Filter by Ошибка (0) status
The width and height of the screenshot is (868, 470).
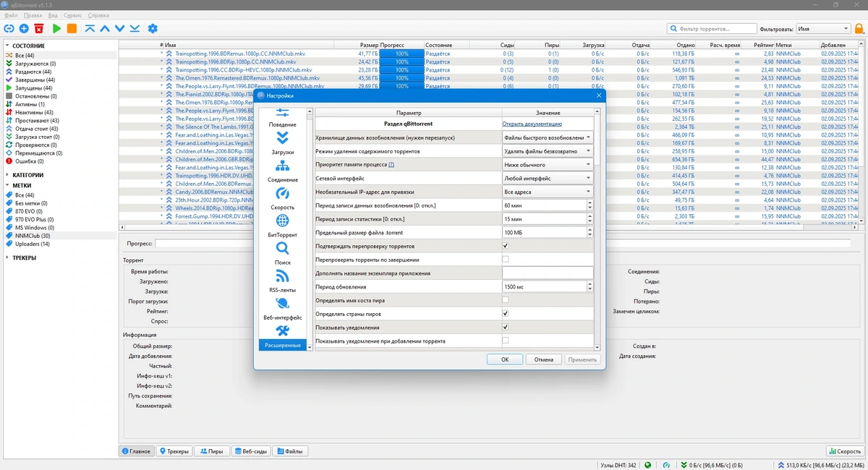coord(29,161)
